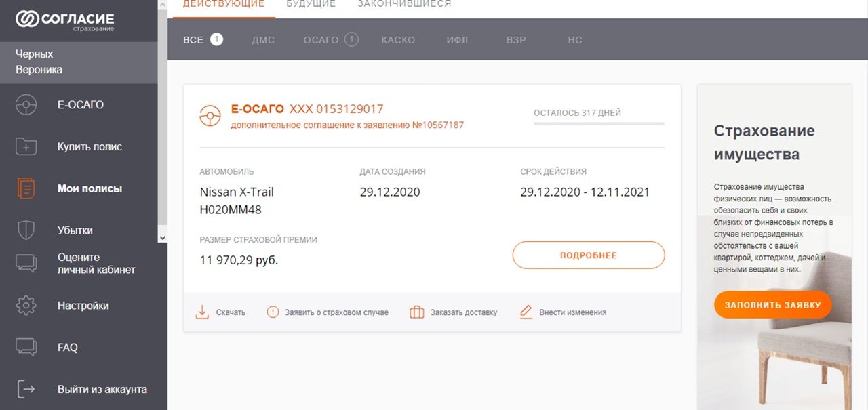The height and width of the screenshot is (410, 868).
Task: Click the Подробнее button
Action: click(x=589, y=255)
